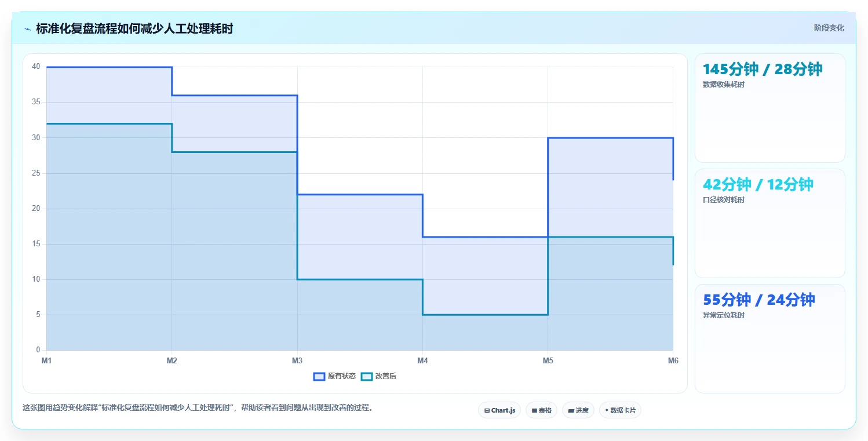Click the M4 x-axis label
Image resolution: width=868 pixels, height=441 pixels.
click(x=422, y=360)
